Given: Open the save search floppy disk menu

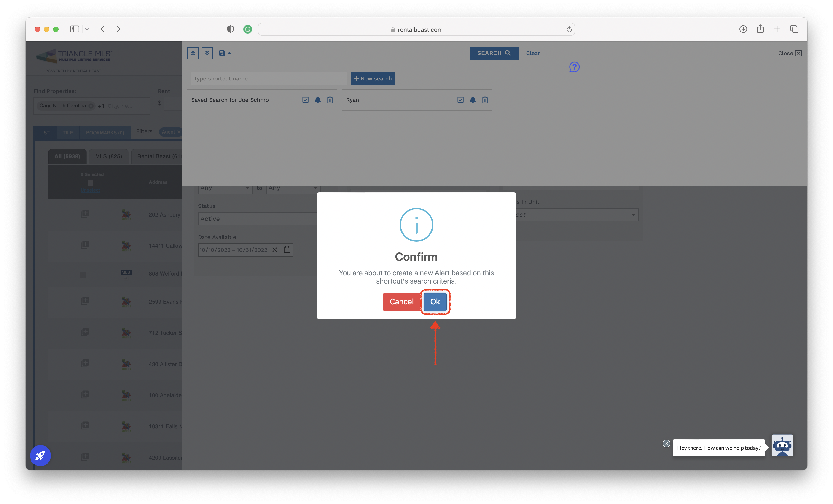Looking at the screenshot, I should tap(225, 53).
